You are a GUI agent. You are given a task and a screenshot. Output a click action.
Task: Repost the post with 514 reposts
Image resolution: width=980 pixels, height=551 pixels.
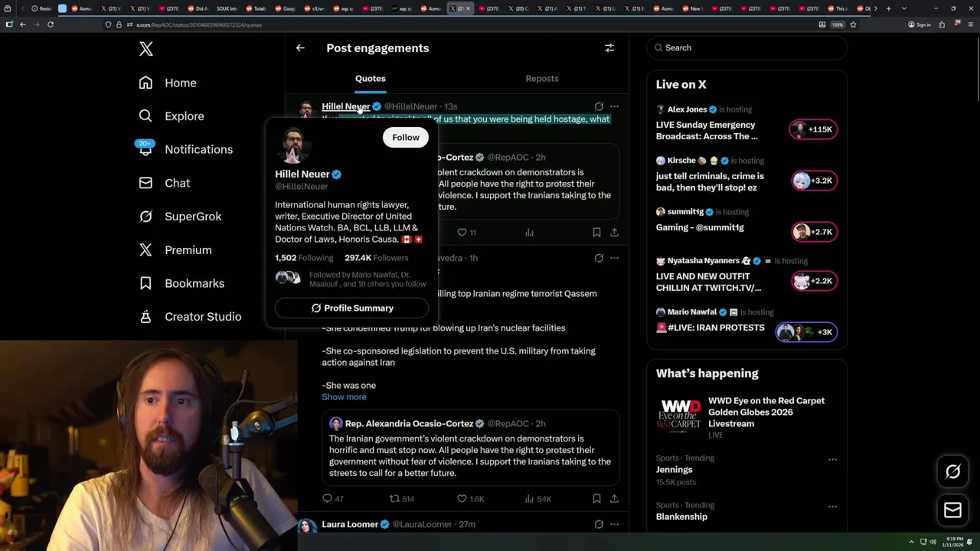(x=402, y=498)
